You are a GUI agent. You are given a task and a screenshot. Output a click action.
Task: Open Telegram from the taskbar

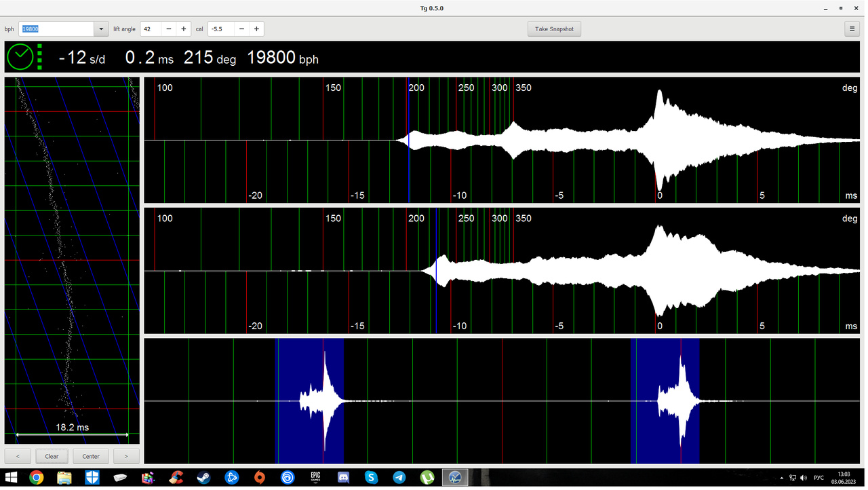[399, 478]
